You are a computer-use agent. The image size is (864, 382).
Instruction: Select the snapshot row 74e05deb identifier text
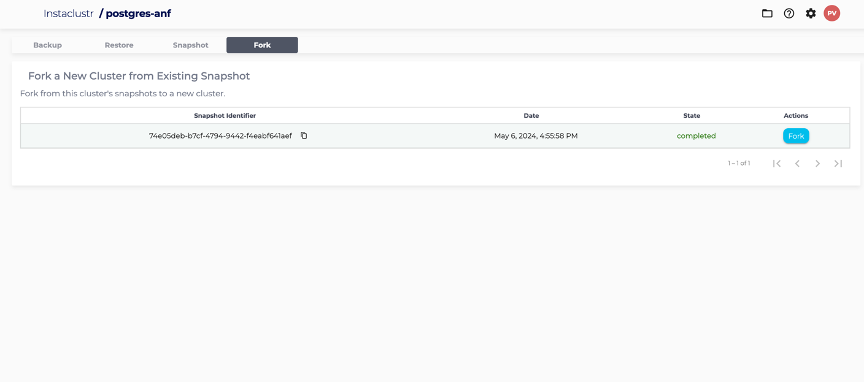(220, 136)
